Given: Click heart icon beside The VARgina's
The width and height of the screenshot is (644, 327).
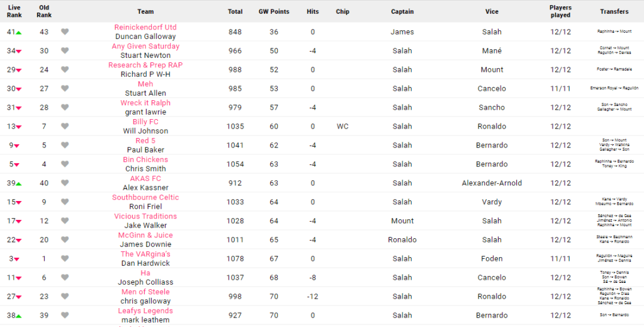Looking at the screenshot, I should (65, 259).
